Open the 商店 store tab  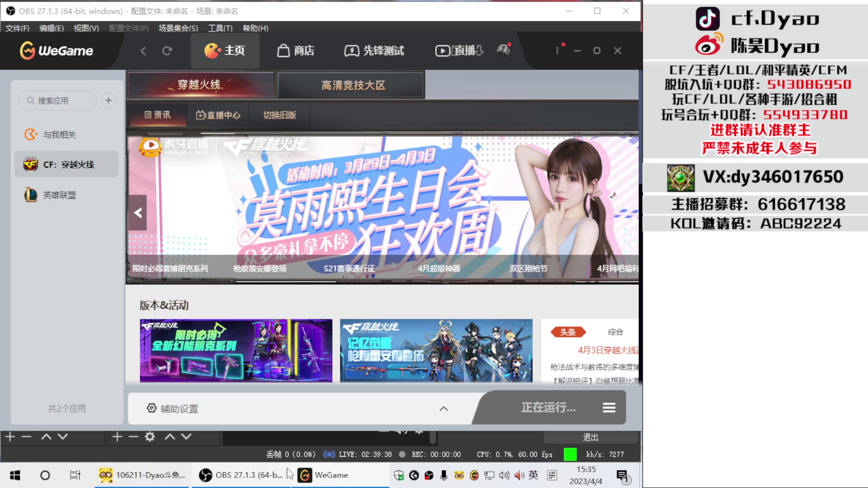pyautogui.click(x=296, y=51)
